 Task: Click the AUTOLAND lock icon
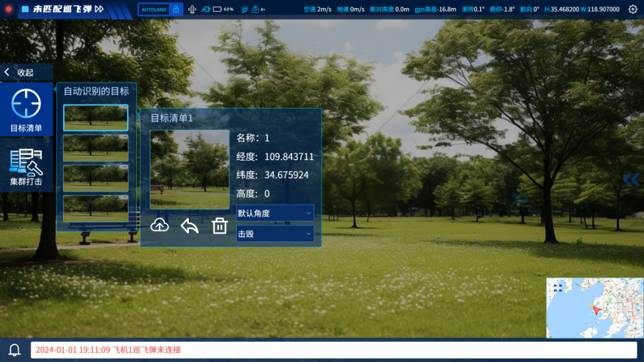click(x=176, y=9)
